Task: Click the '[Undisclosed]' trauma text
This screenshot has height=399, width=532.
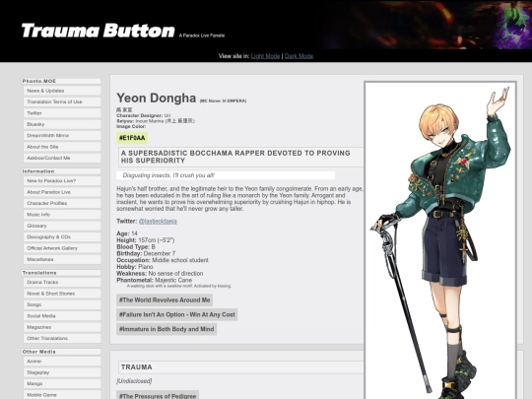Action: (x=134, y=381)
